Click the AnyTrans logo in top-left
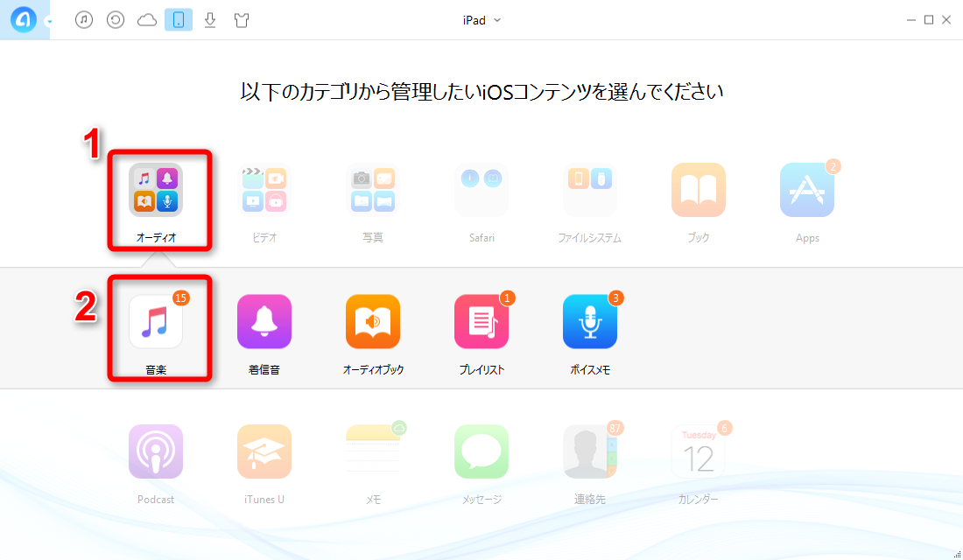The image size is (963, 560). point(24,19)
